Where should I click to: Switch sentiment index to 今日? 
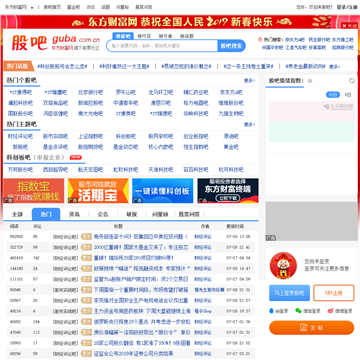click(x=332, y=95)
